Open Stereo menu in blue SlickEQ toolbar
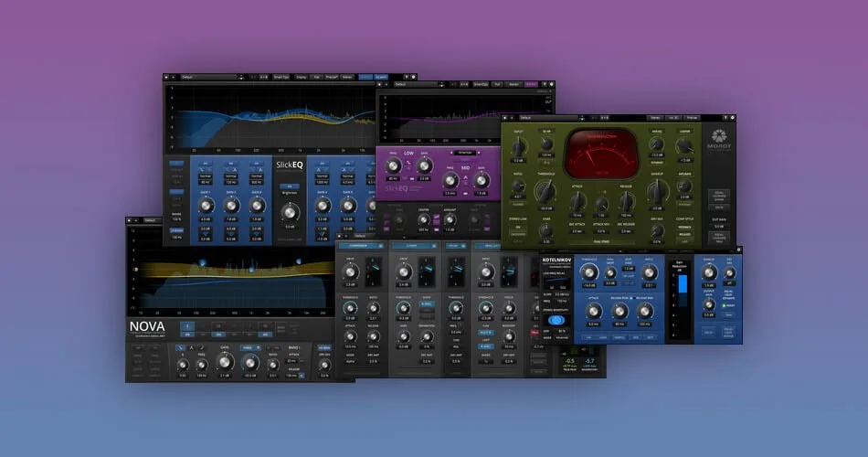 [347, 77]
